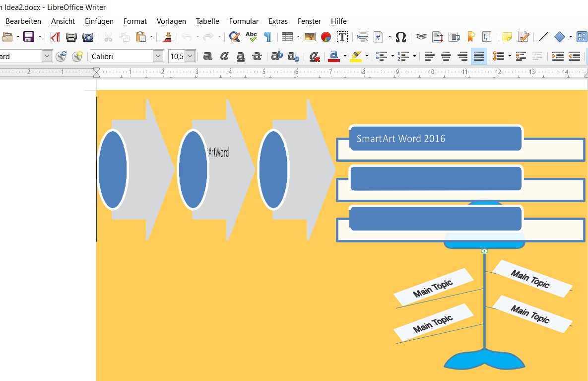Export directly as PDF
The image size is (588, 381).
55,37
